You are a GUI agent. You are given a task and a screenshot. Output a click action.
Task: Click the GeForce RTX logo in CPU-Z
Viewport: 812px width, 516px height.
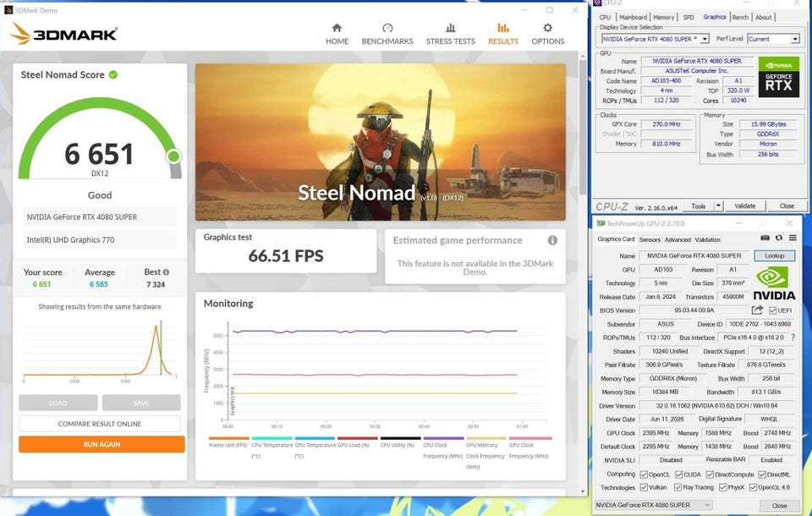click(778, 77)
